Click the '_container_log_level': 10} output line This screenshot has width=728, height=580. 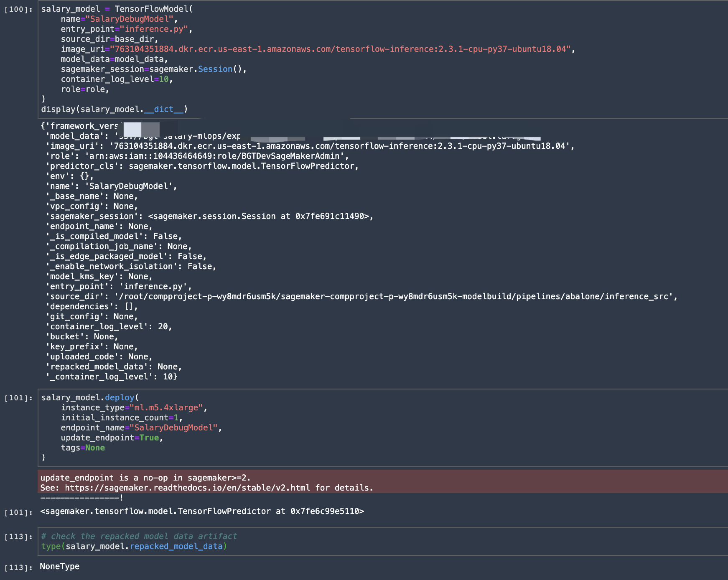coord(112,376)
